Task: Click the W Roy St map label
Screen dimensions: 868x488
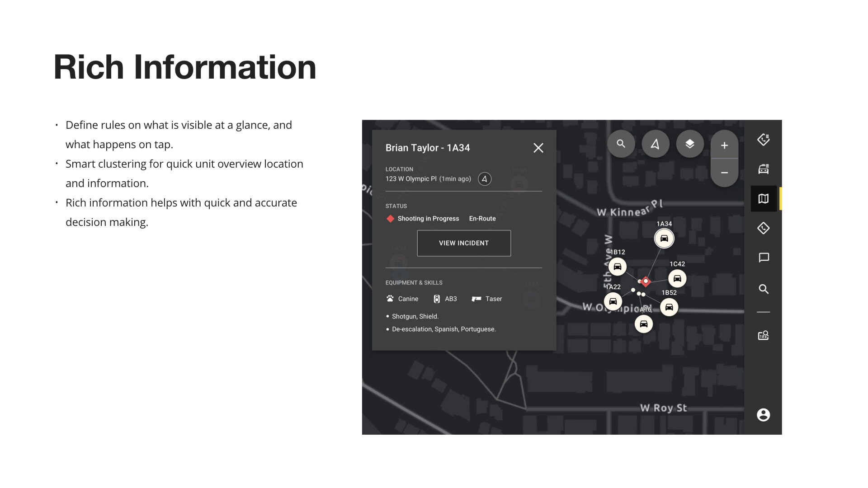Action: (663, 408)
